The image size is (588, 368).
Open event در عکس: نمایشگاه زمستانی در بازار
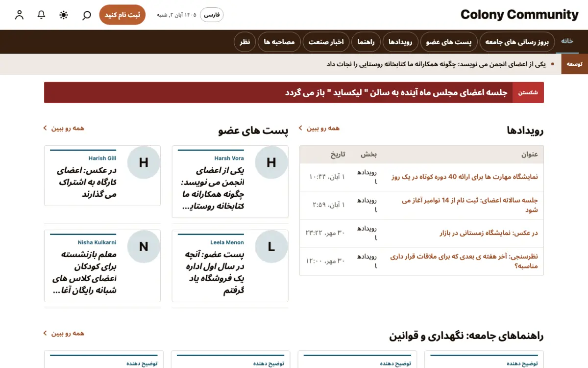[489, 233]
